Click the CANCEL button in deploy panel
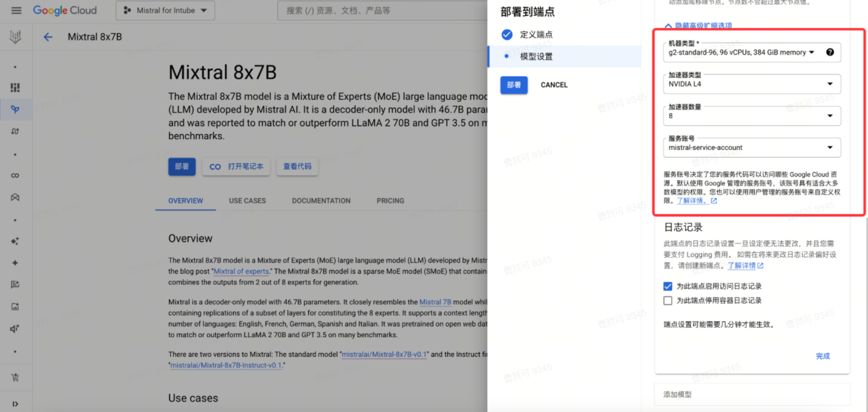Image resolution: width=868 pixels, height=412 pixels. [x=554, y=85]
